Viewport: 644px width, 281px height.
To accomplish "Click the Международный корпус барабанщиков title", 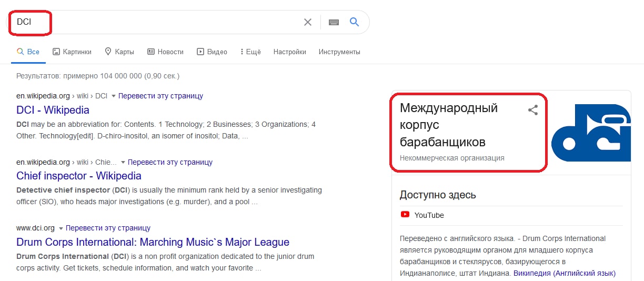I will pos(449,125).
